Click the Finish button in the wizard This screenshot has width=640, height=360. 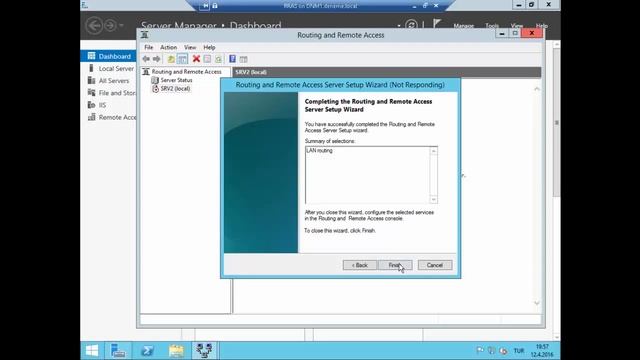point(395,265)
